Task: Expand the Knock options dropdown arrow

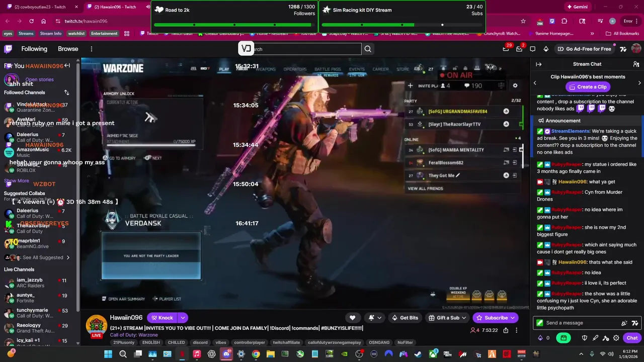Action: pyautogui.click(x=183, y=318)
